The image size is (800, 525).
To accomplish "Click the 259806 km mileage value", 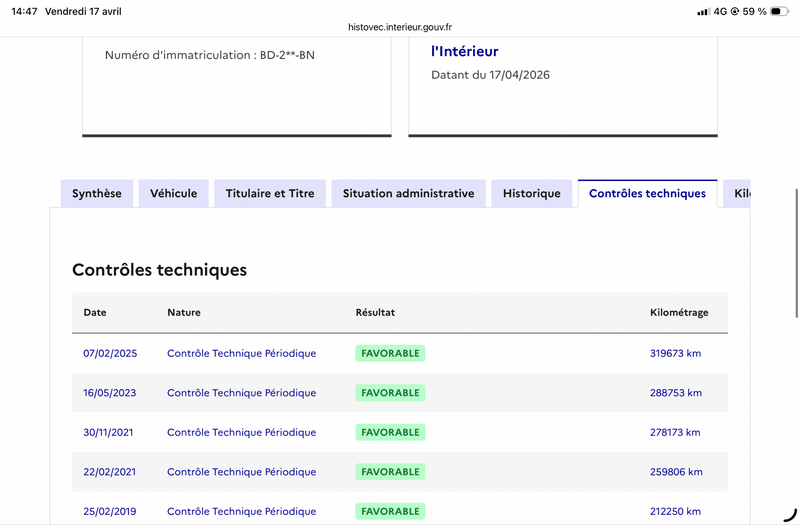I will pos(676,472).
